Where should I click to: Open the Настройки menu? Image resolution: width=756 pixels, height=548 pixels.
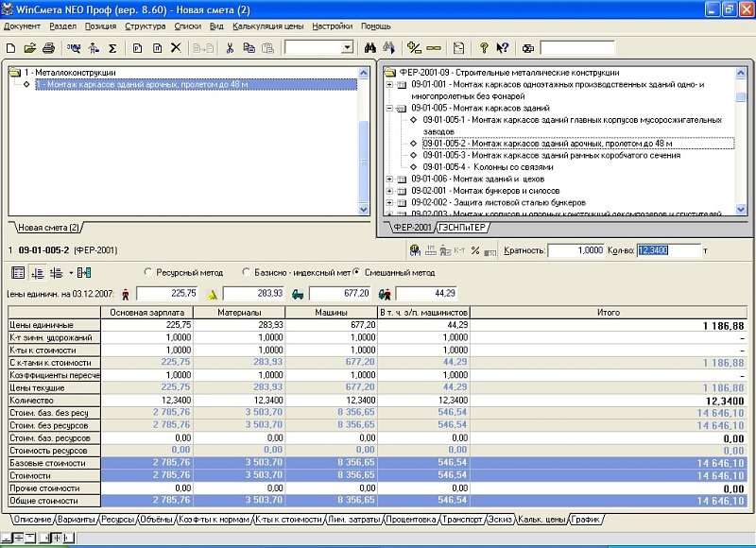(x=333, y=26)
